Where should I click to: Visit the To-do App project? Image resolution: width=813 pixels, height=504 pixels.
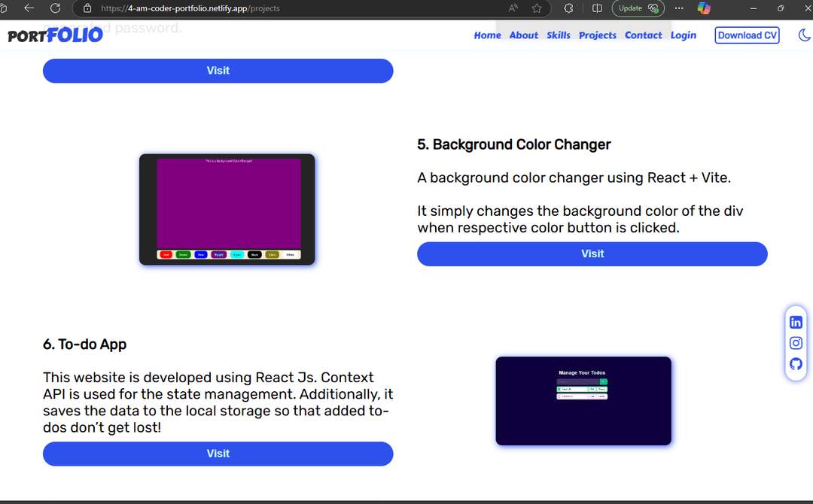(218, 454)
